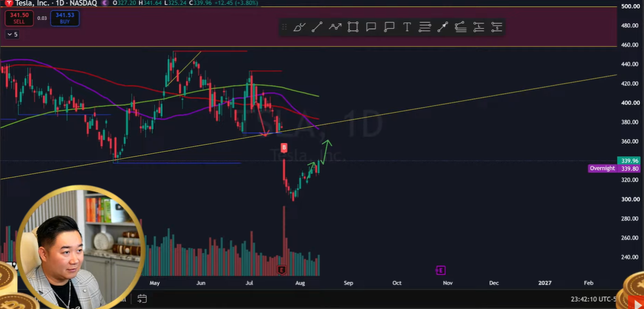
Task: Select the Brush drawing tool
Action: (x=299, y=27)
